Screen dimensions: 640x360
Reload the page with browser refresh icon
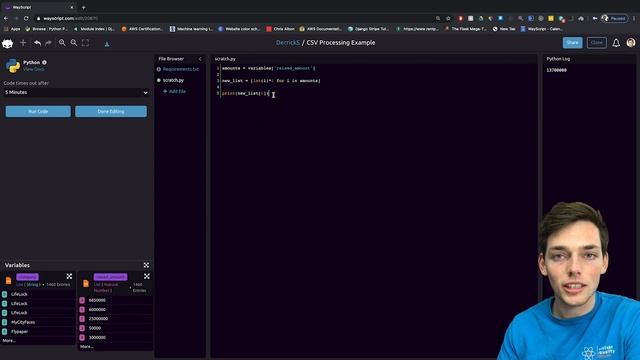(x=26, y=18)
